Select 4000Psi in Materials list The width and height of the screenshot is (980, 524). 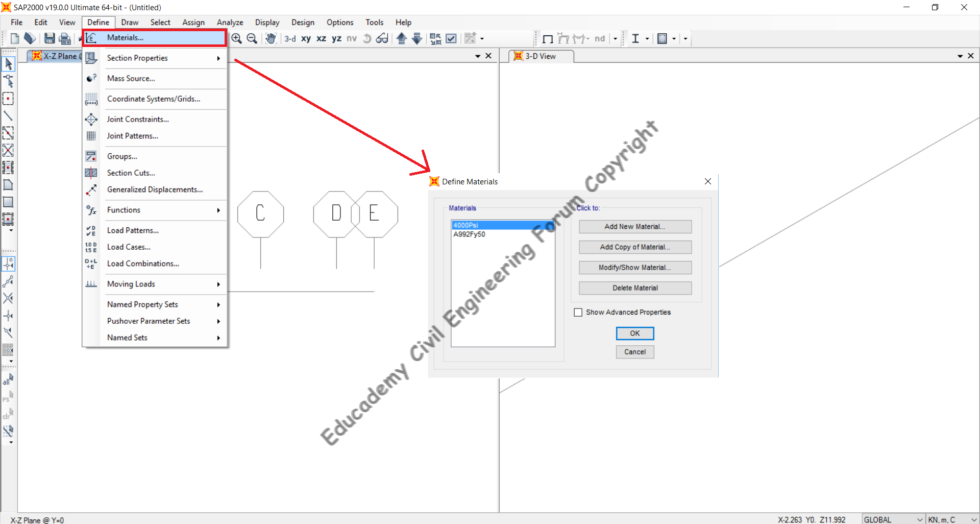(503, 225)
